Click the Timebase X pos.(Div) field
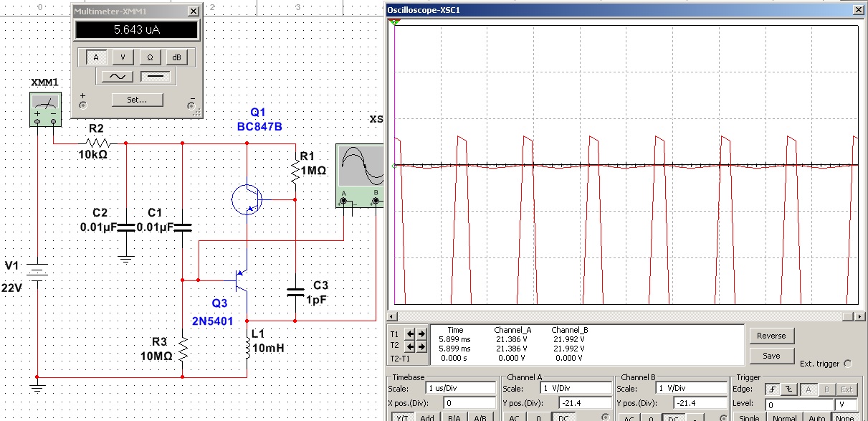The height and width of the screenshot is (421, 868). (x=469, y=403)
